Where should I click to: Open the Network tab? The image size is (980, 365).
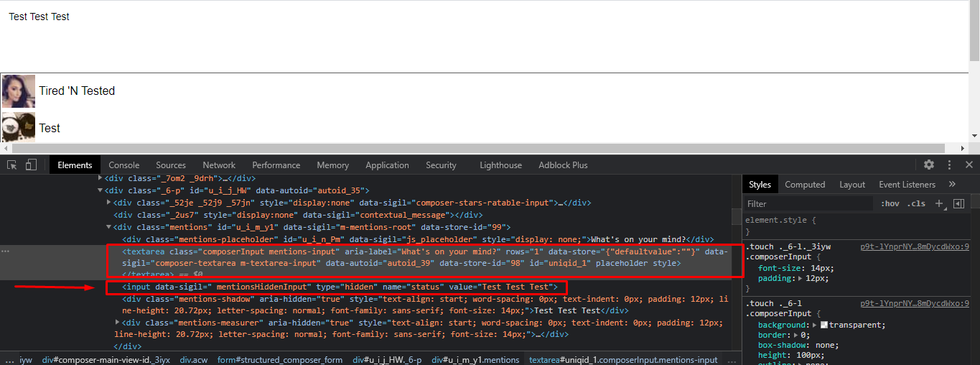[219, 165]
